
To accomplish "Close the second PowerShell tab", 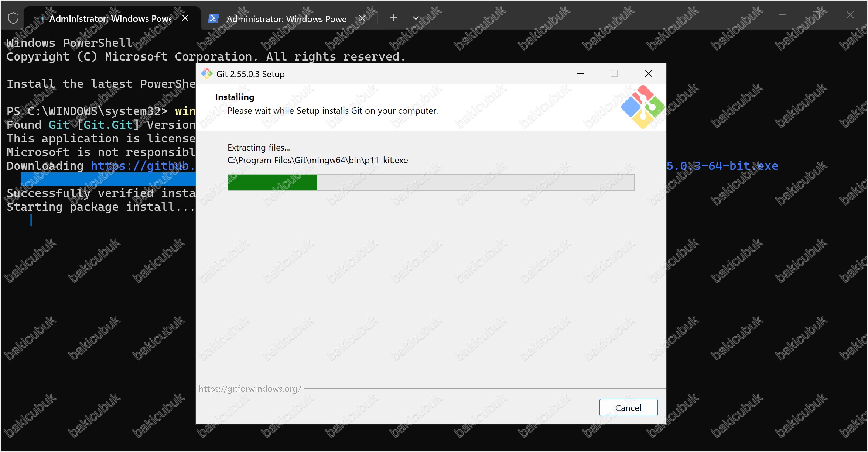I will (363, 18).
